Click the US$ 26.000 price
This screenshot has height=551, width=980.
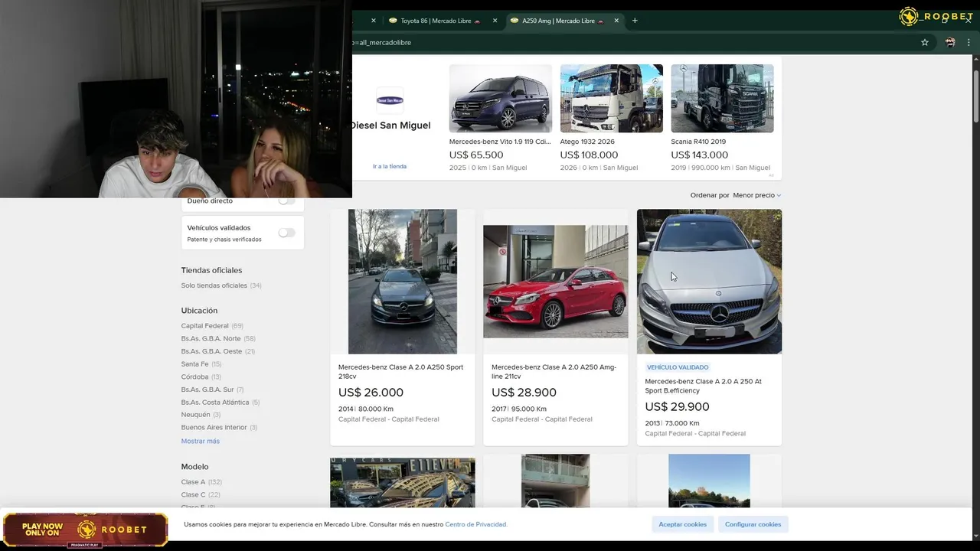(371, 393)
